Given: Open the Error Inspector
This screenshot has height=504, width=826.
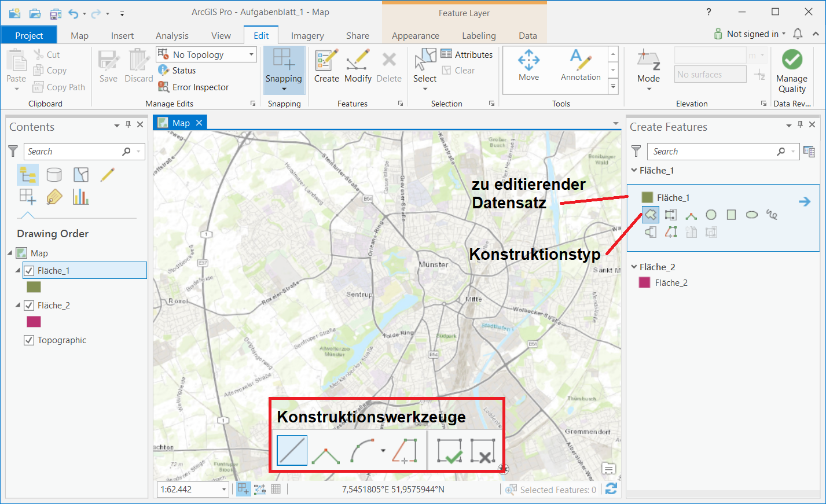Looking at the screenshot, I should (194, 87).
